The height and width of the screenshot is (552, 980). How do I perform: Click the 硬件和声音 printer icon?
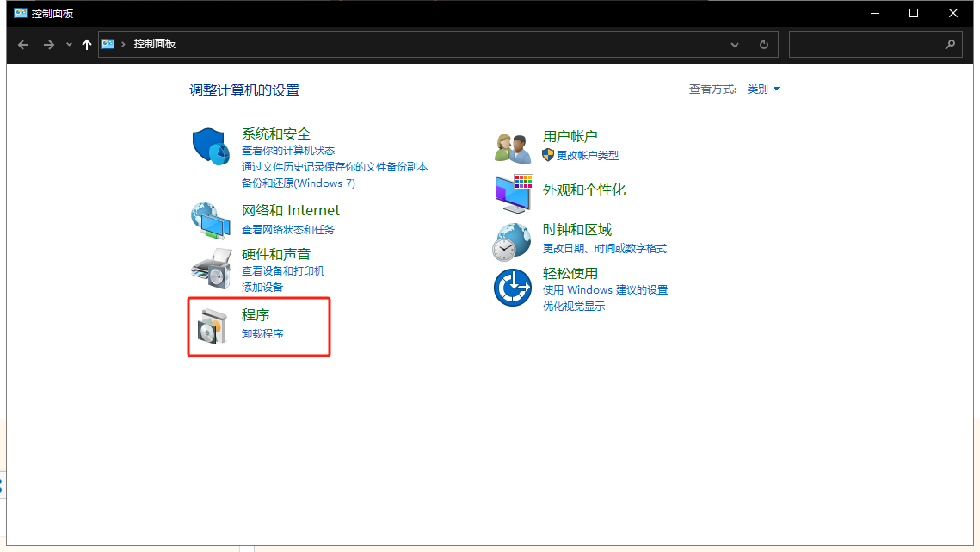211,269
